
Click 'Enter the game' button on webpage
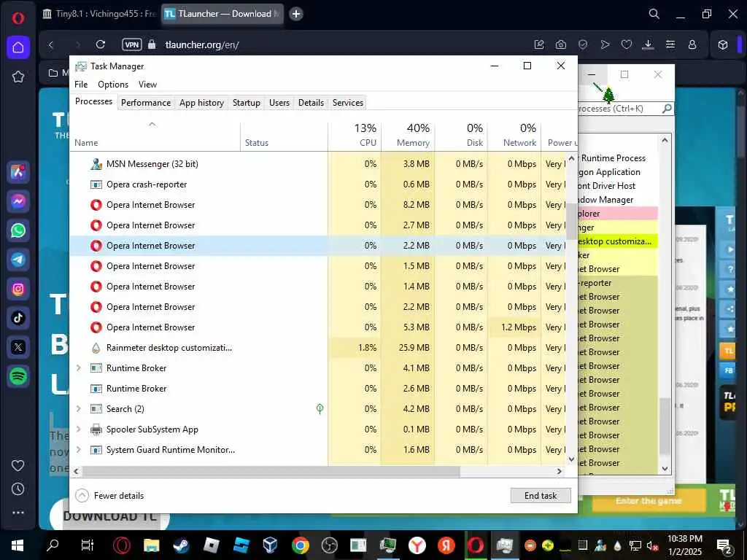tap(649, 501)
